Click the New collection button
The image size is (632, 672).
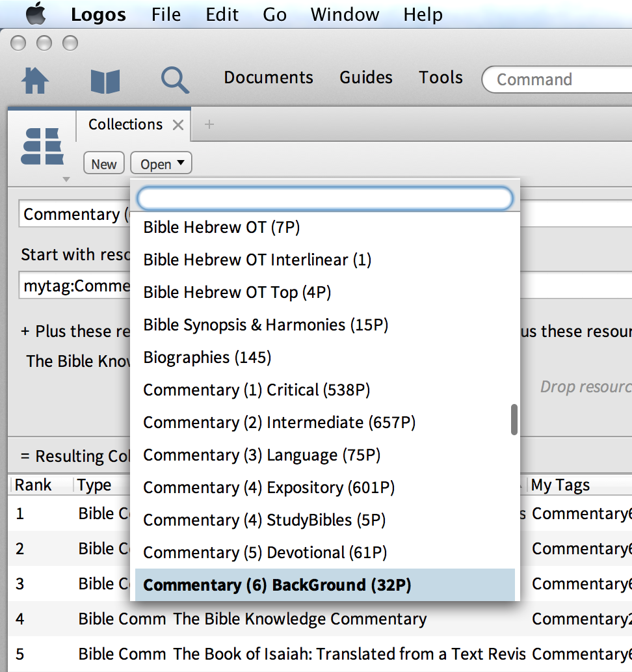(103, 163)
